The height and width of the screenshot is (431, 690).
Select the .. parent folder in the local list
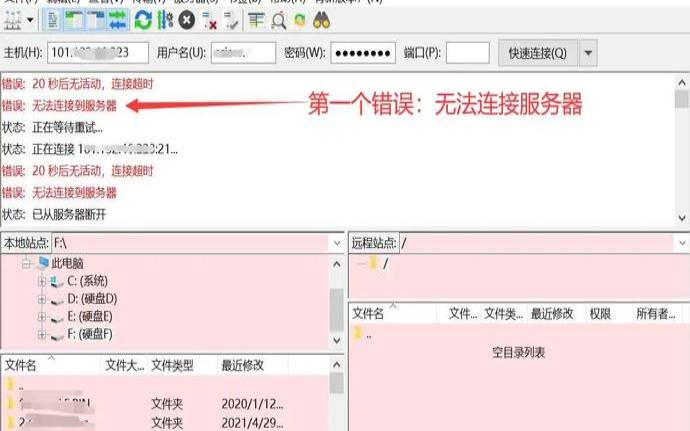(x=21, y=386)
